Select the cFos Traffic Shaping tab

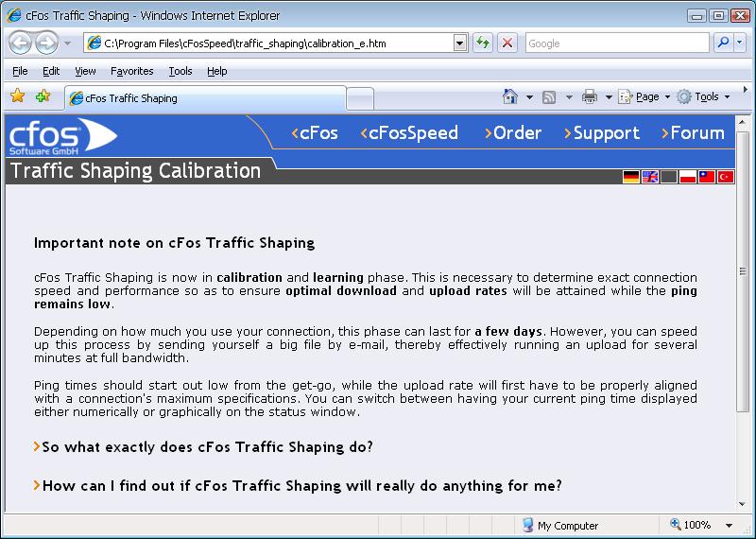tap(205, 98)
